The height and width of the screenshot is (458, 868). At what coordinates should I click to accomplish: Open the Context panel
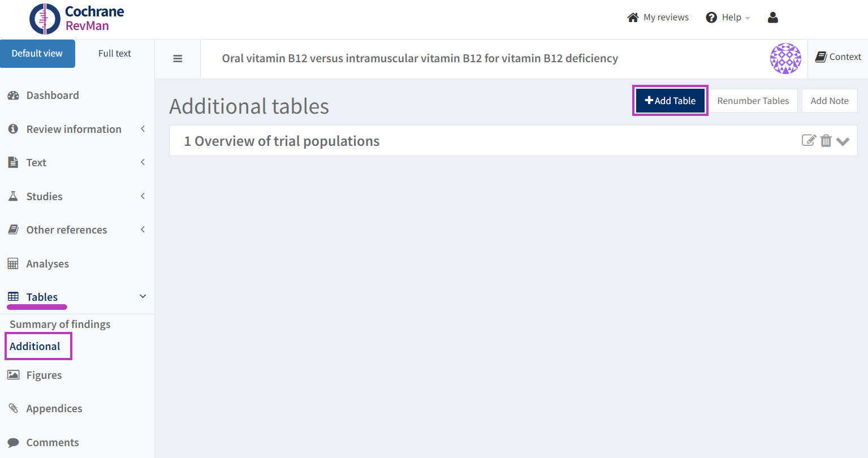tap(838, 57)
